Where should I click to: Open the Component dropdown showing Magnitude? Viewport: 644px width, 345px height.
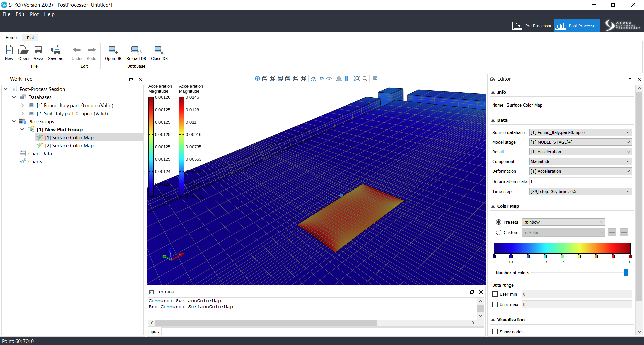tap(581, 161)
